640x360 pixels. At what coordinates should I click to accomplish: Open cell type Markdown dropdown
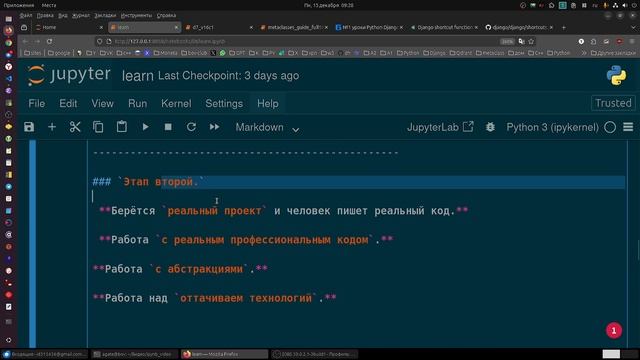[267, 127]
